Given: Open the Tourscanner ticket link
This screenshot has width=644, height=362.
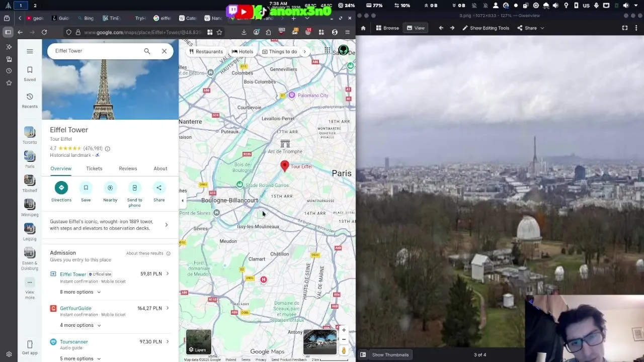Looking at the screenshot, I should click(74, 342).
